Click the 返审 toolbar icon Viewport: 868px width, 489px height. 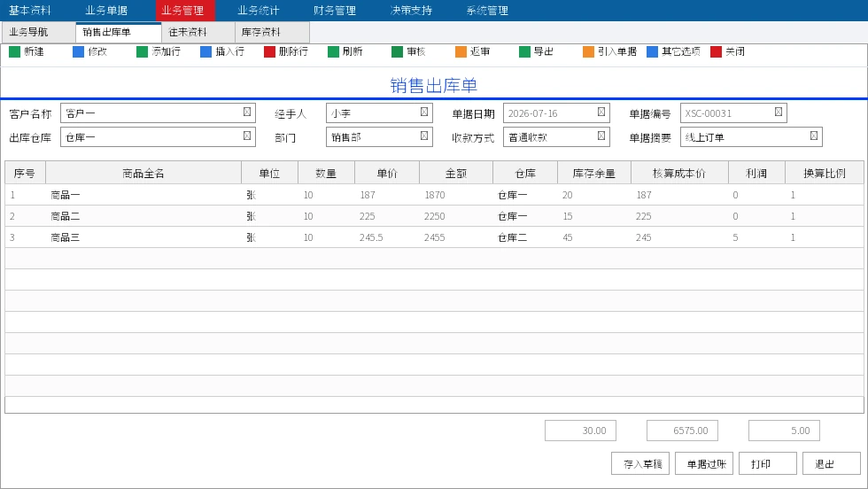click(x=461, y=51)
